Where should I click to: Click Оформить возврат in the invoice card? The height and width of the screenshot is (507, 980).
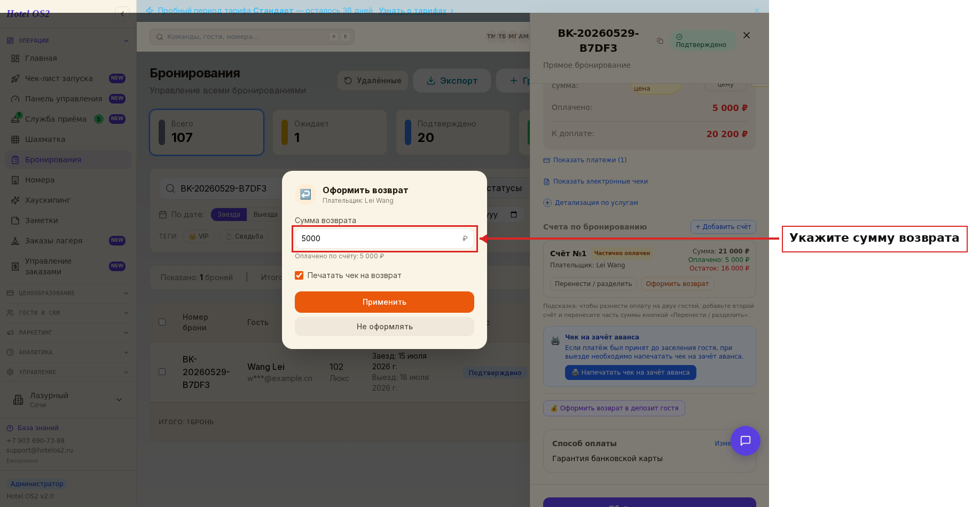coord(677,284)
